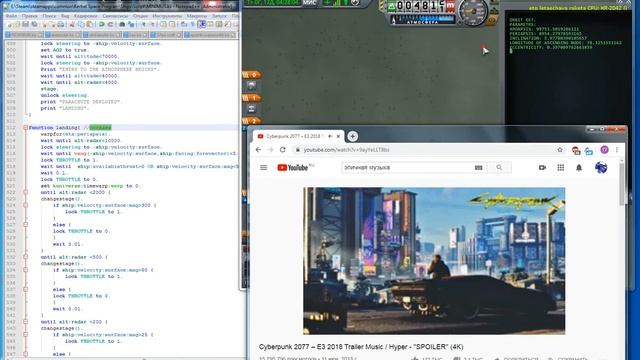640x360 pixels.
Task: Click the APOAPSIS line in kOS terminal
Action: click(x=544, y=29)
